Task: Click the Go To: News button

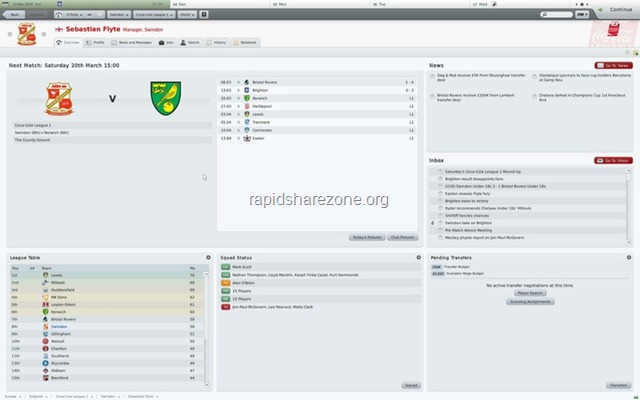Action: pyautogui.click(x=613, y=66)
